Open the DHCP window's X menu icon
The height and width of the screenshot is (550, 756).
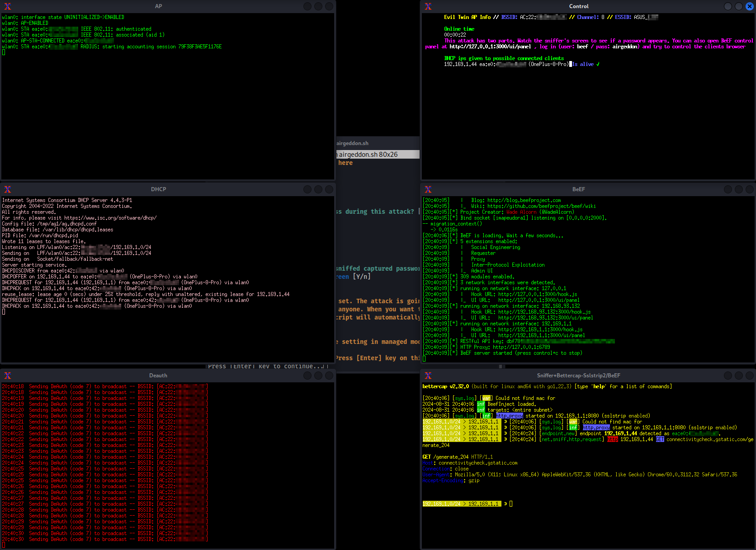8,189
